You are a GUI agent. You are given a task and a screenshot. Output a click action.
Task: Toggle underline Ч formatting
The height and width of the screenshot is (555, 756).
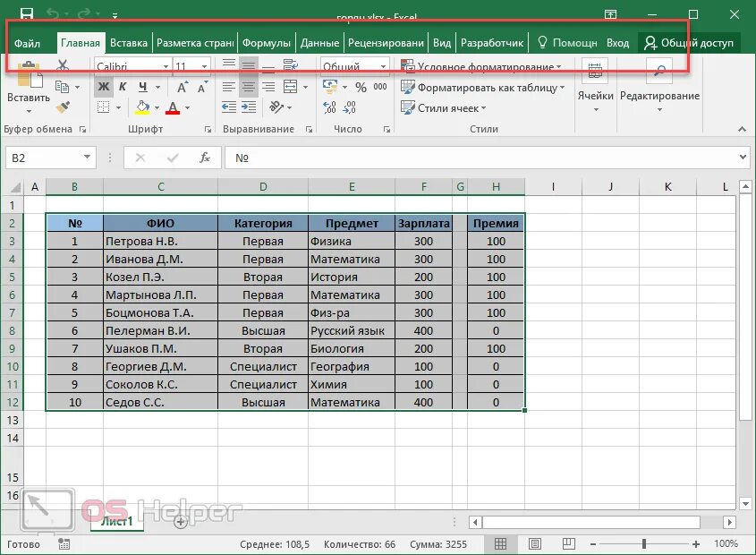[143, 87]
